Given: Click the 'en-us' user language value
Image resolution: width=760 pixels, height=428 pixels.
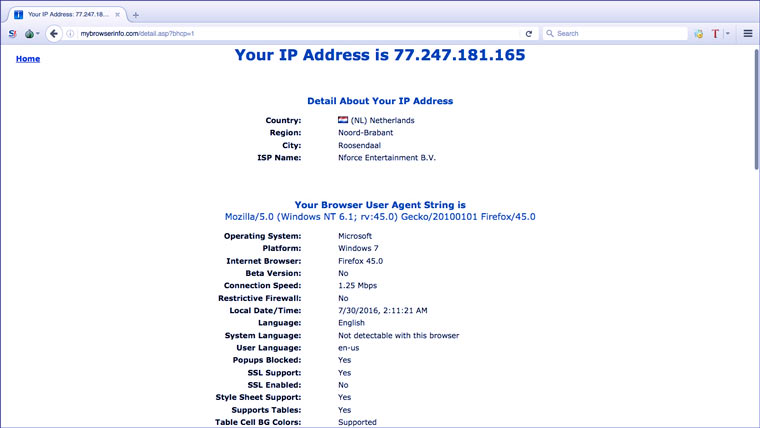Looking at the screenshot, I should coord(348,348).
